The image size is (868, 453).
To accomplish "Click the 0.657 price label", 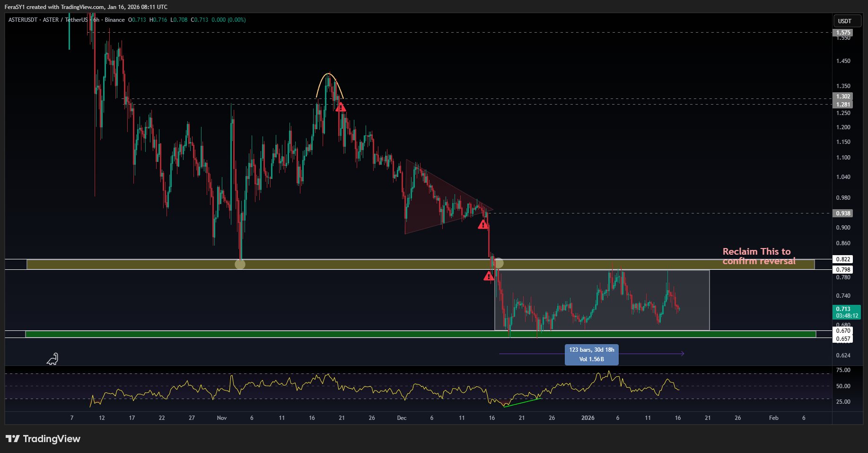I will (x=843, y=339).
